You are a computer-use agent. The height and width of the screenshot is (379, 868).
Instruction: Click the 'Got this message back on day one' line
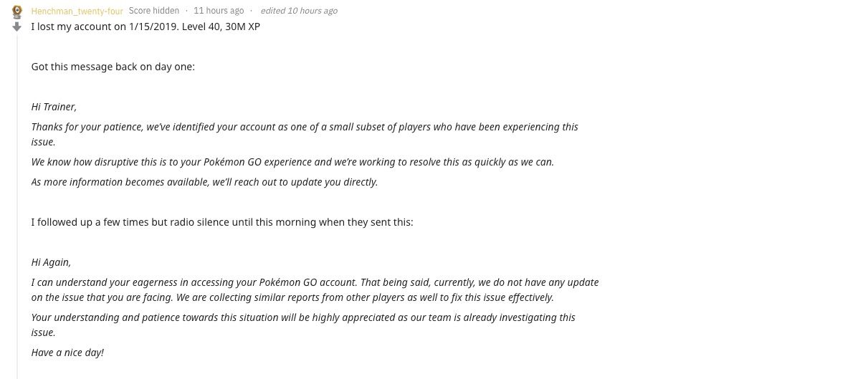click(x=113, y=67)
